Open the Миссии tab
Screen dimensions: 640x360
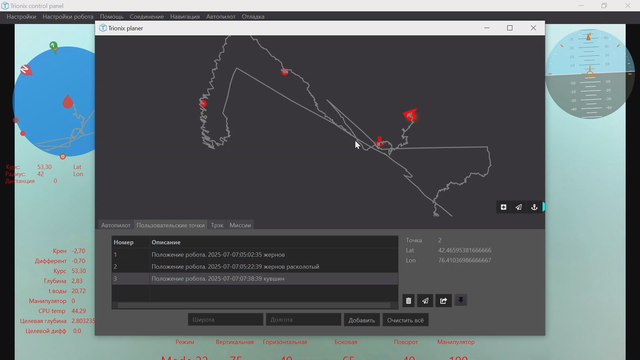(x=240, y=225)
